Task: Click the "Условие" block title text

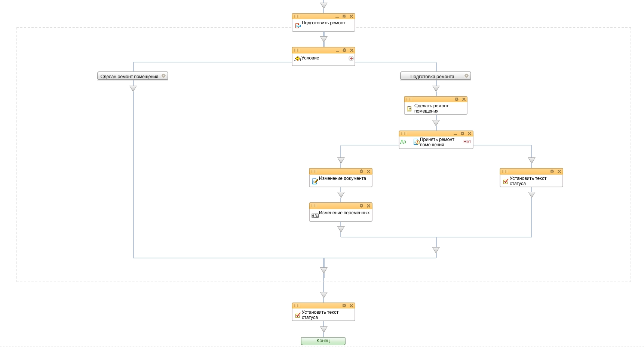Action: pyautogui.click(x=310, y=58)
